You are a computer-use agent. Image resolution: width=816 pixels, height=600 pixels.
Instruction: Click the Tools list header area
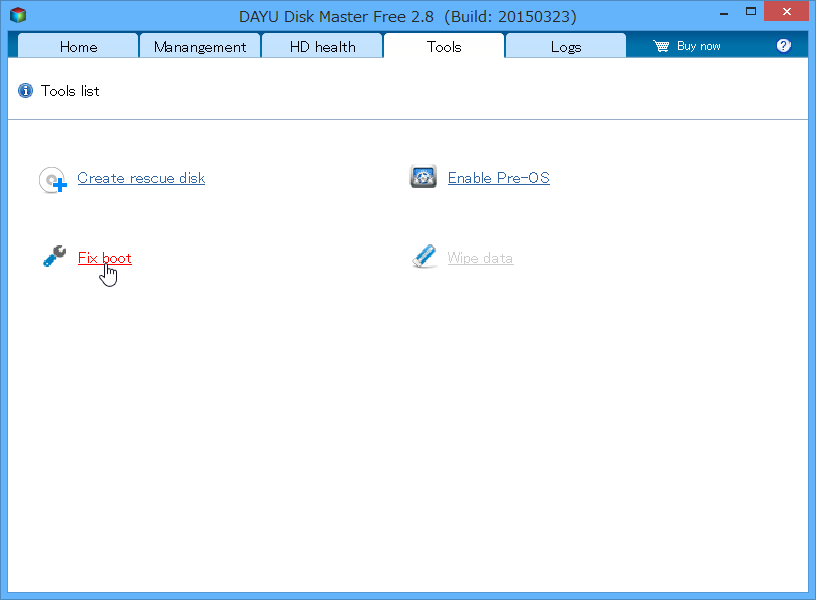pyautogui.click(x=69, y=90)
